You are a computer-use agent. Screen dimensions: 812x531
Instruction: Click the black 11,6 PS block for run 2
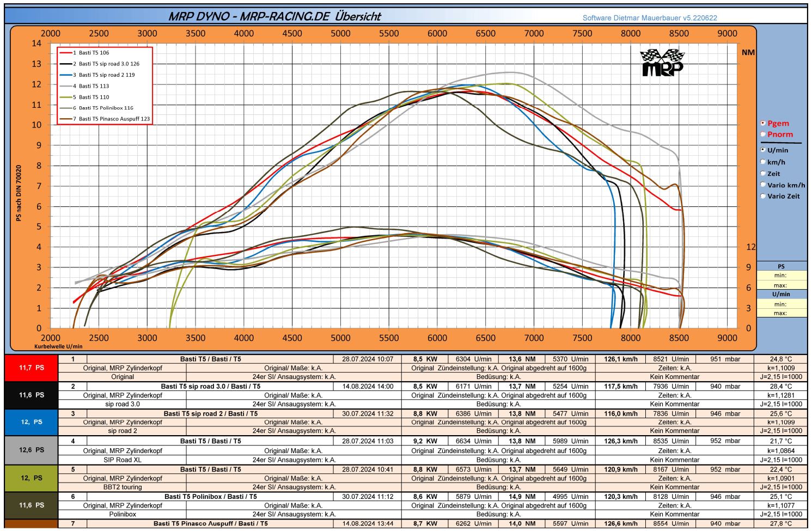tap(31, 395)
